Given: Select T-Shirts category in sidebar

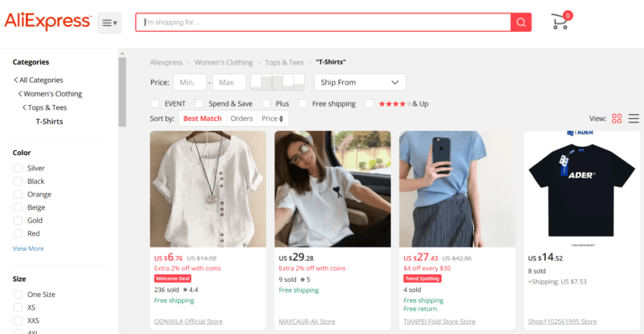Looking at the screenshot, I should (x=49, y=122).
